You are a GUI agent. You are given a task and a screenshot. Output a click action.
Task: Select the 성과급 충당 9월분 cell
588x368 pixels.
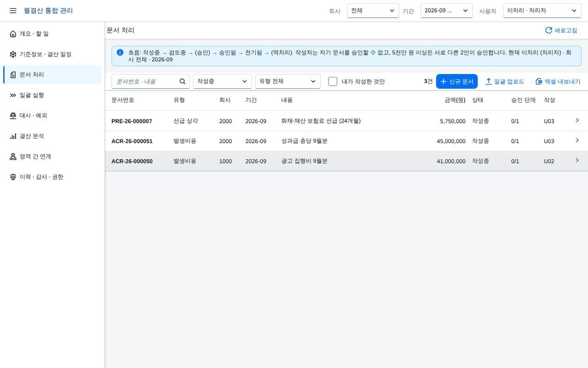pos(304,141)
